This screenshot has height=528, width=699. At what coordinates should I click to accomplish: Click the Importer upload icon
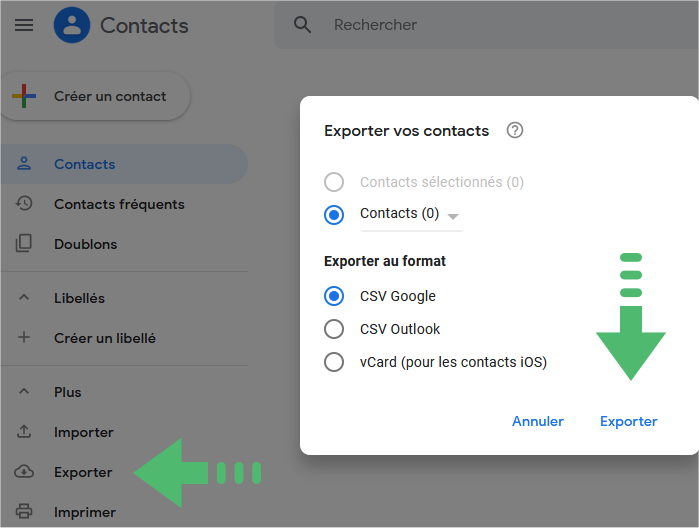pyautogui.click(x=24, y=431)
